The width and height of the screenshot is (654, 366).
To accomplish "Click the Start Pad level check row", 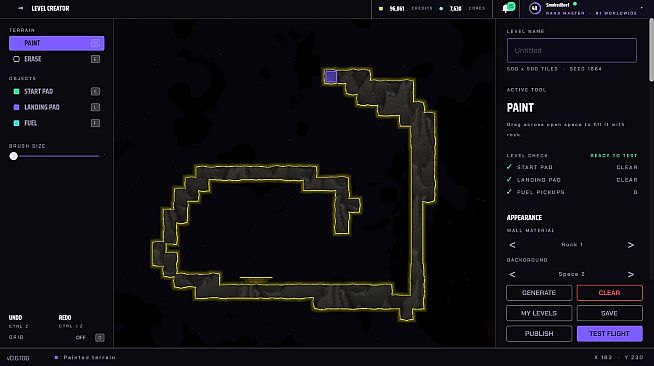I will 572,167.
